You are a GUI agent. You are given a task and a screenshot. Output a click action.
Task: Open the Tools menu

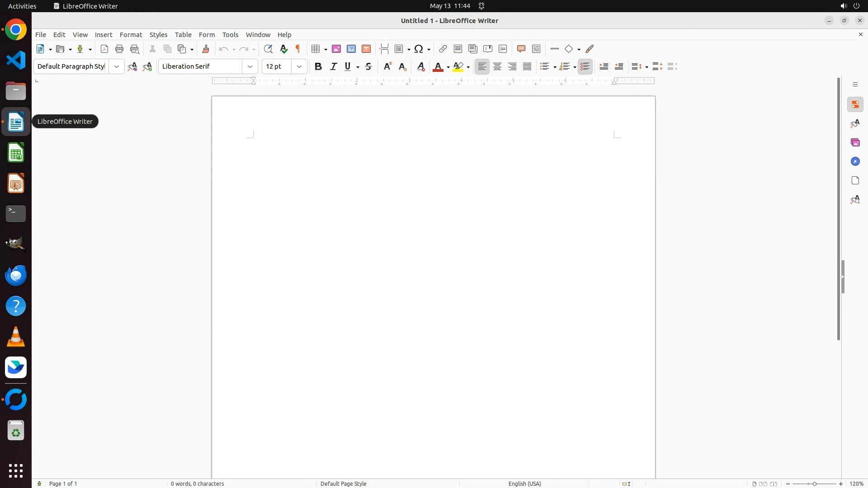coord(230,35)
